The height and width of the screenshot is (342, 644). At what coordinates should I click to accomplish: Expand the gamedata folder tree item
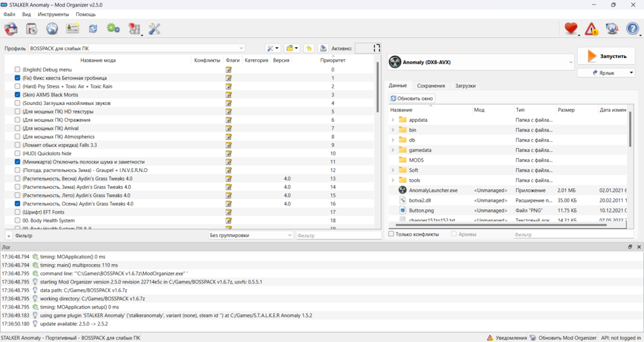[393, 150]
